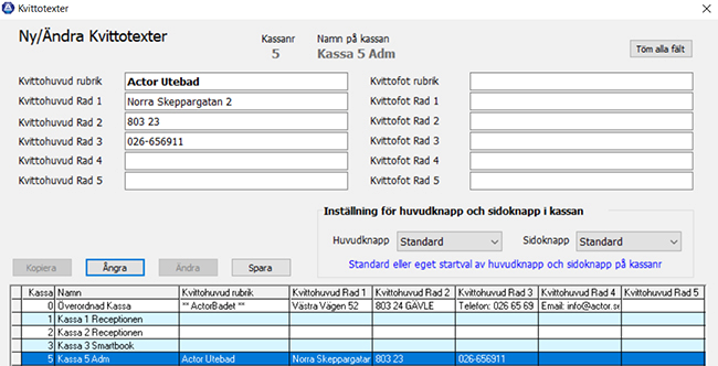Click the Töm alla fält button
This screenshot has width=718, height=366.
(661, 49)
